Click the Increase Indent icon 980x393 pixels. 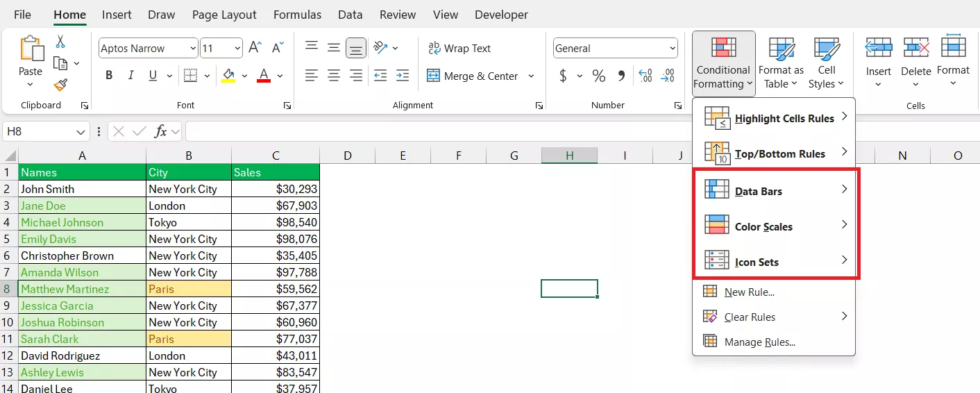pos(402,76)
